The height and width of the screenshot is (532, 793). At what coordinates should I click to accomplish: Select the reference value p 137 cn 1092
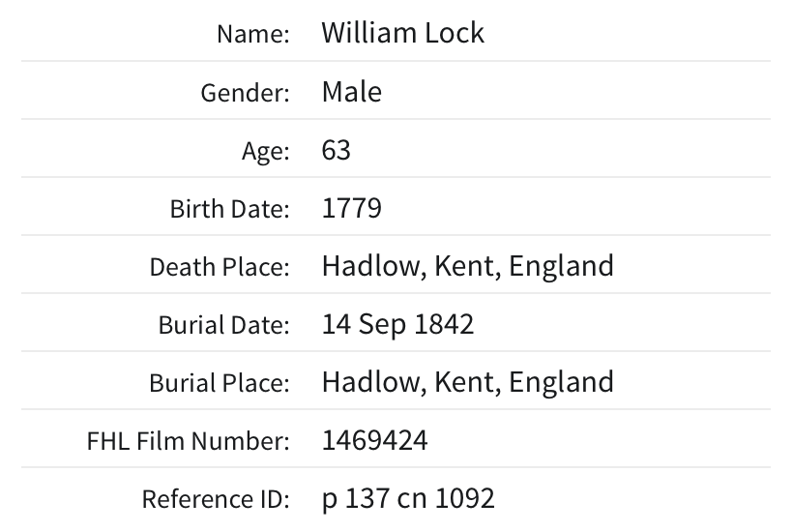407,499
